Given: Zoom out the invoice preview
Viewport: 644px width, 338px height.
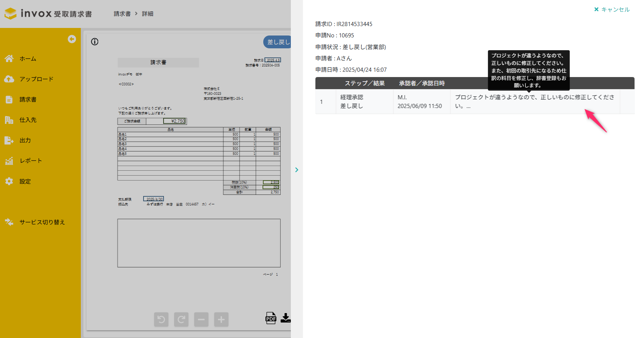Looking at the screenshot, I should pos(201,319).
